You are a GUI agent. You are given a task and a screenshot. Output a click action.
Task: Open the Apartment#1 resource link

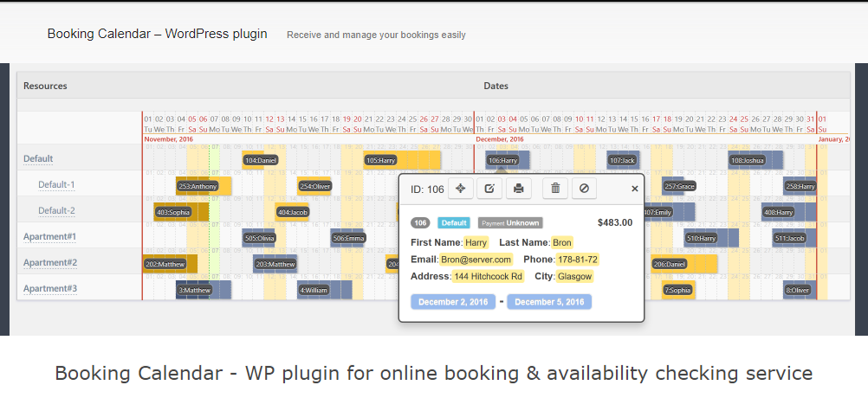point(50,237)
